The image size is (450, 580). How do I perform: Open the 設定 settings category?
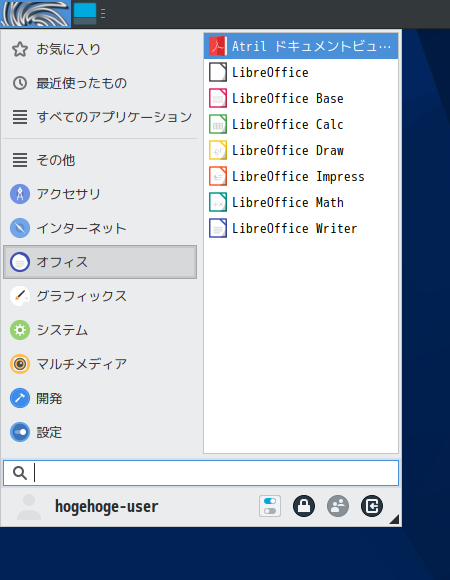(x=100, y=432)
